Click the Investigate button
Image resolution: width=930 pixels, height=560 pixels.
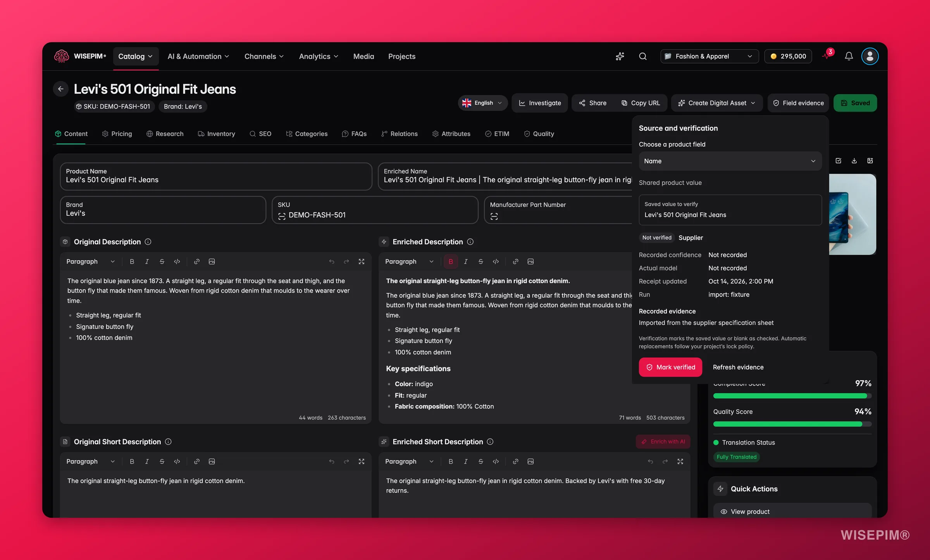pos(540,103)
